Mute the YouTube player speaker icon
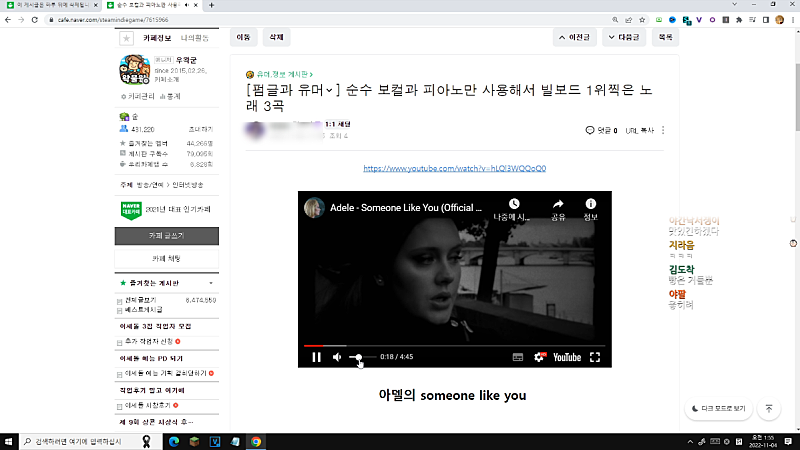Screen dimensions: 800x450 pos(337,357)
